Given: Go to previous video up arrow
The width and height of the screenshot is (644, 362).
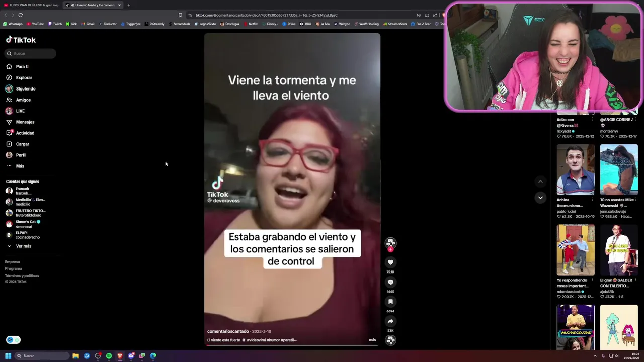Looking at the screenshot, I should pos(540,182).
